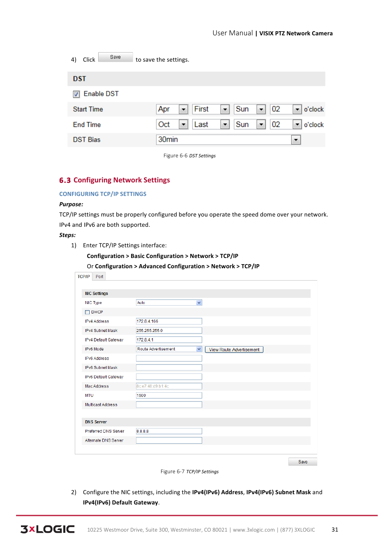Image resolution: width=392 pixels, height=555 pixels.
Task: Click the Mac Address field
Action: (169, 386)
